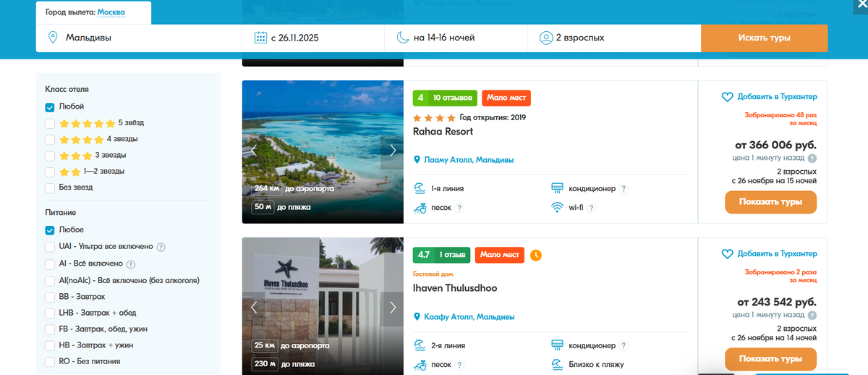Screen dimensions: 868x375
Task: Click the calendar icon by 26.11.2025
Action: pyautogui.click(x=260, y=38)
